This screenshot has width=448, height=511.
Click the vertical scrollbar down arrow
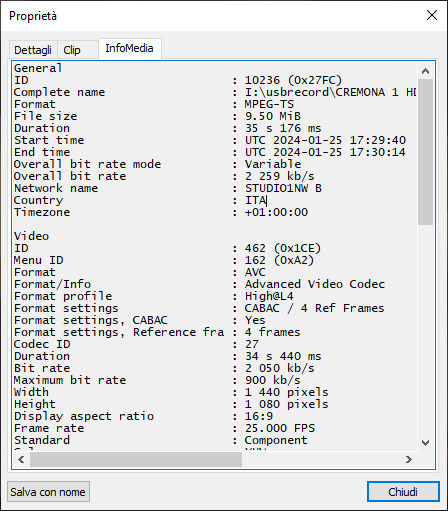click(425, 443)
